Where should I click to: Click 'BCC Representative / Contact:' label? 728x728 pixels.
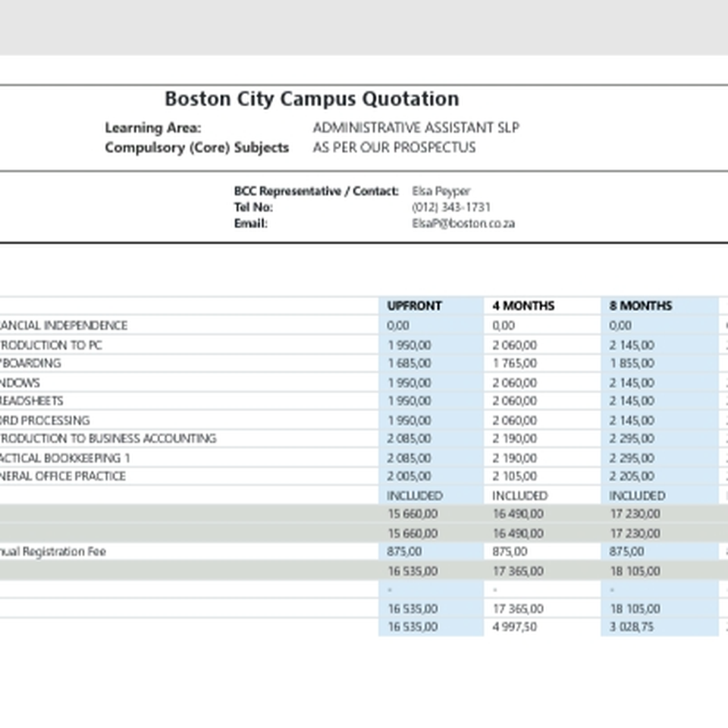[x=316, y=191]
